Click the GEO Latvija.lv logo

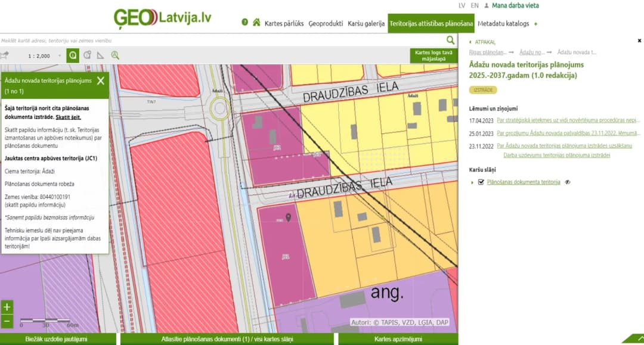pyautogui.click(x=162, y=18)
